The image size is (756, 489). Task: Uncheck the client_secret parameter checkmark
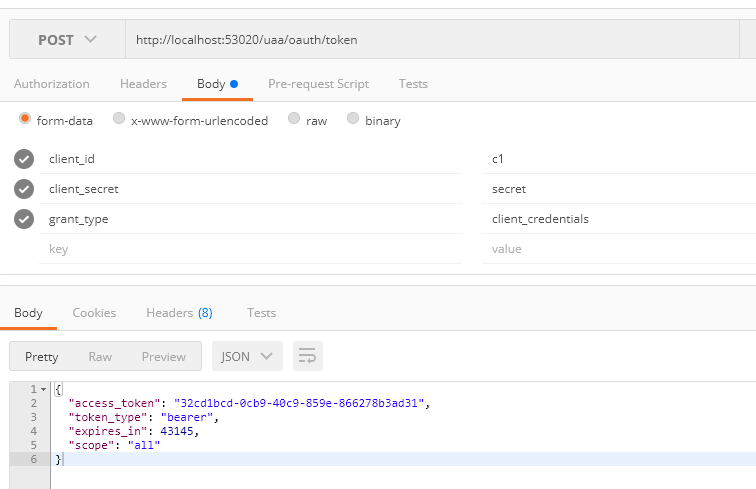[x=24, y=189]
